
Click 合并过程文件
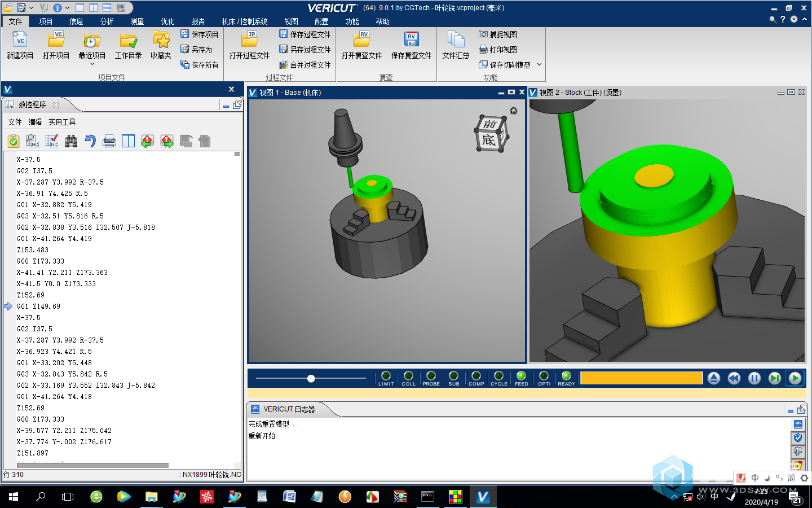click(x=304, y=65)
